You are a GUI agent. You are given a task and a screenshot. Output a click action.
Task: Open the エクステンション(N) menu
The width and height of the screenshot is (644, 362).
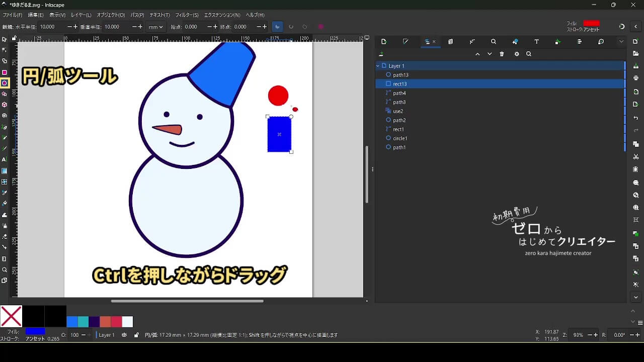click(222, 15)
